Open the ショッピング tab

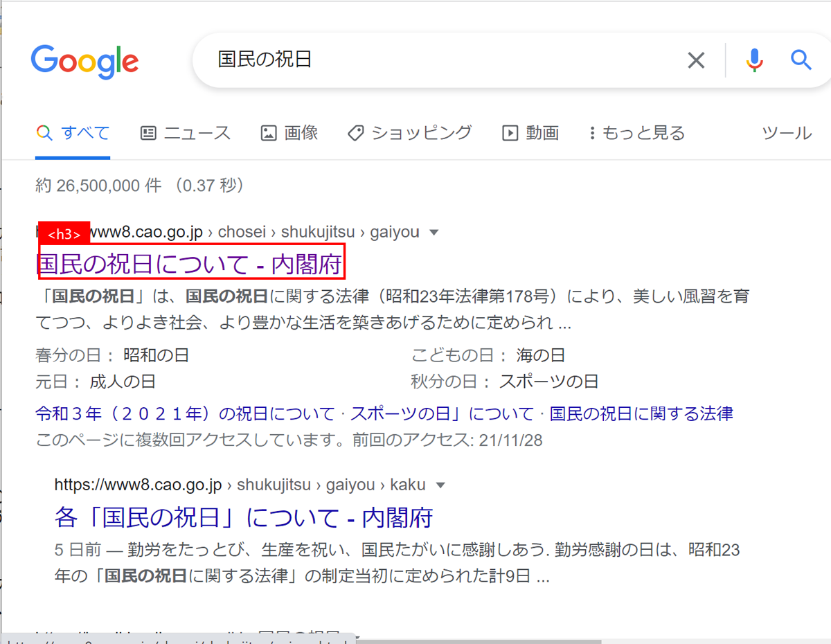tap(409, 133)
